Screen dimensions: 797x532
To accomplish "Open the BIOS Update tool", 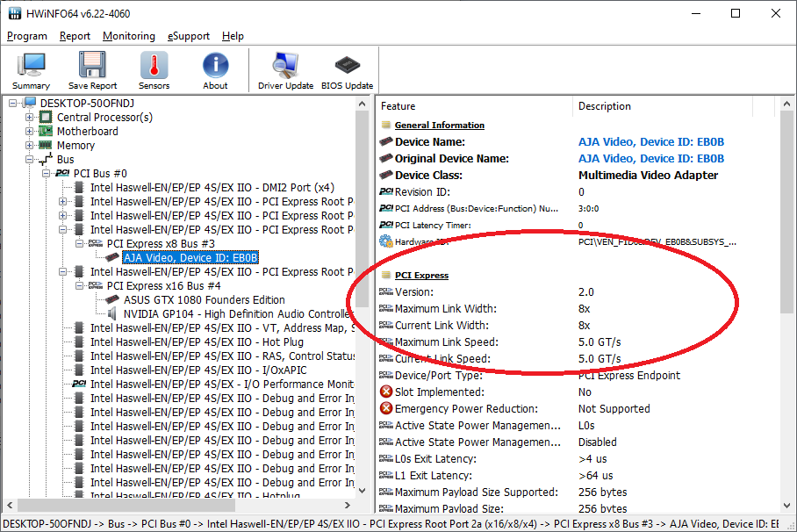I will point(346,63).
